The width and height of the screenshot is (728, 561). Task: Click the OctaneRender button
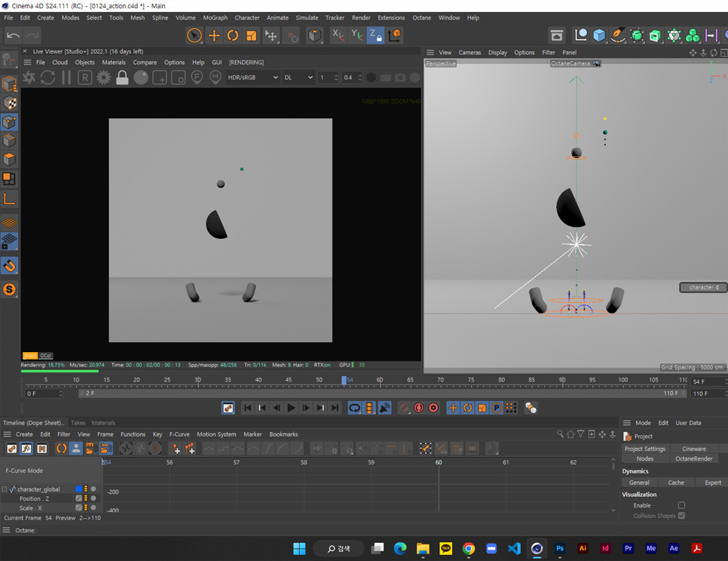click(693, 459)
